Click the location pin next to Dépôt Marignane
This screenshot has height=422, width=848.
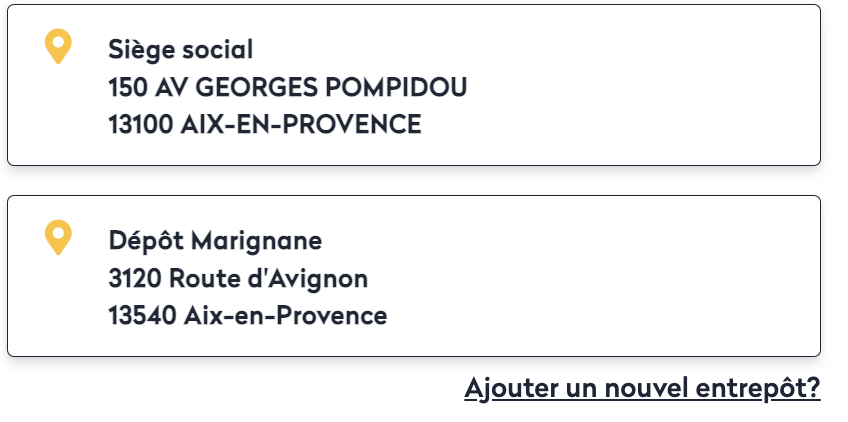pyautogui.click(x=59, y=237)
